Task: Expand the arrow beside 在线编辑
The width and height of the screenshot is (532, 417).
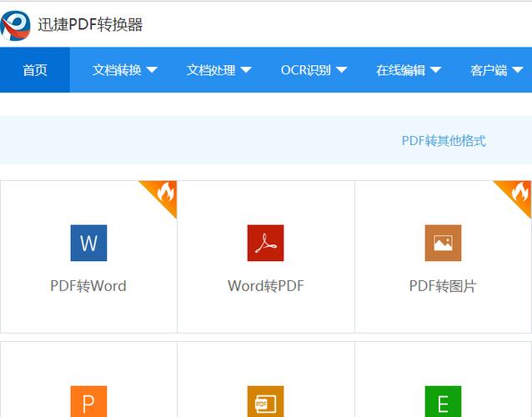Action: click(435, 70)
